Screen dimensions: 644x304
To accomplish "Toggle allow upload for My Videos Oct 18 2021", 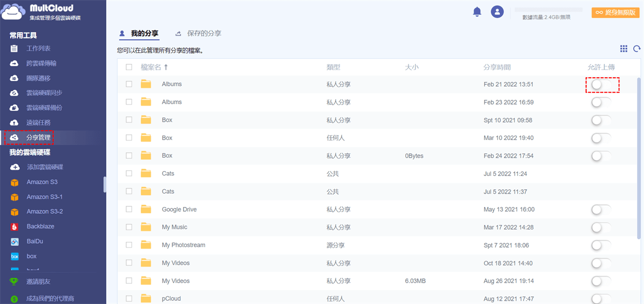I will [x=601, y=263].
